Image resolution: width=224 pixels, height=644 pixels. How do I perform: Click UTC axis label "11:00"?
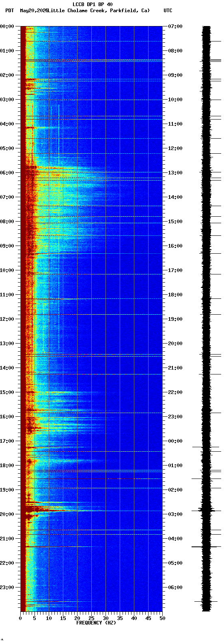click(175, 124)
